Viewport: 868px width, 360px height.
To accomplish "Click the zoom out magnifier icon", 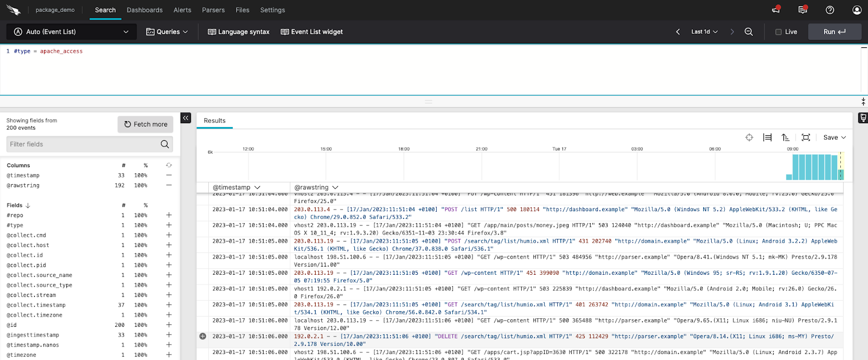I will pyautogui.click(x=749, y=32).
